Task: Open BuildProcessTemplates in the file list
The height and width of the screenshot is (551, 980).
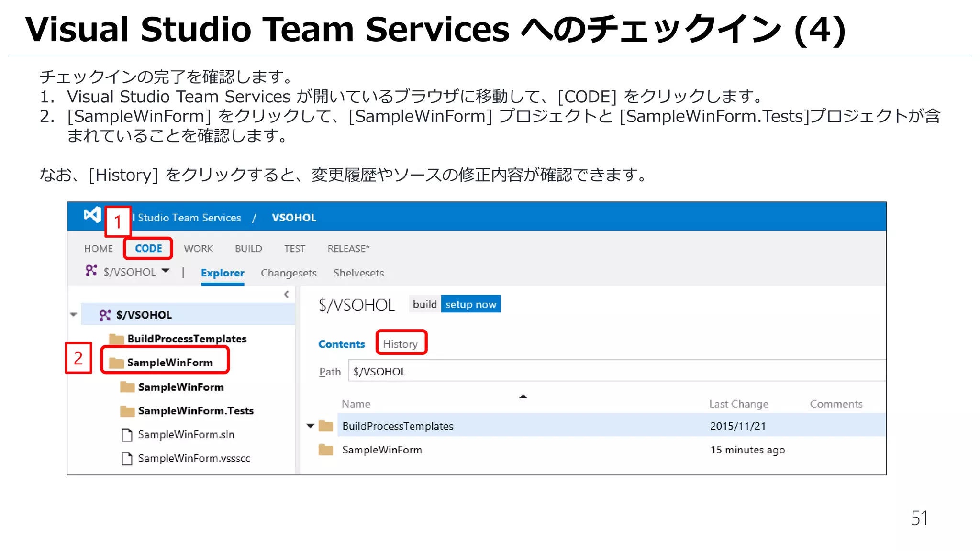Action: coord(398,426)
